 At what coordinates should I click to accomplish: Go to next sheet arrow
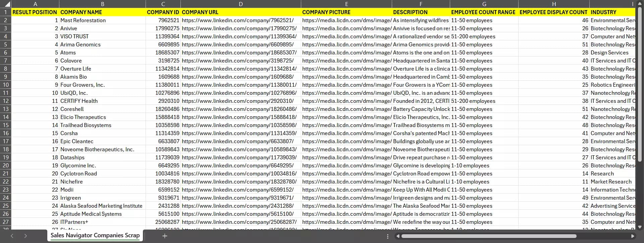point(25,236)
